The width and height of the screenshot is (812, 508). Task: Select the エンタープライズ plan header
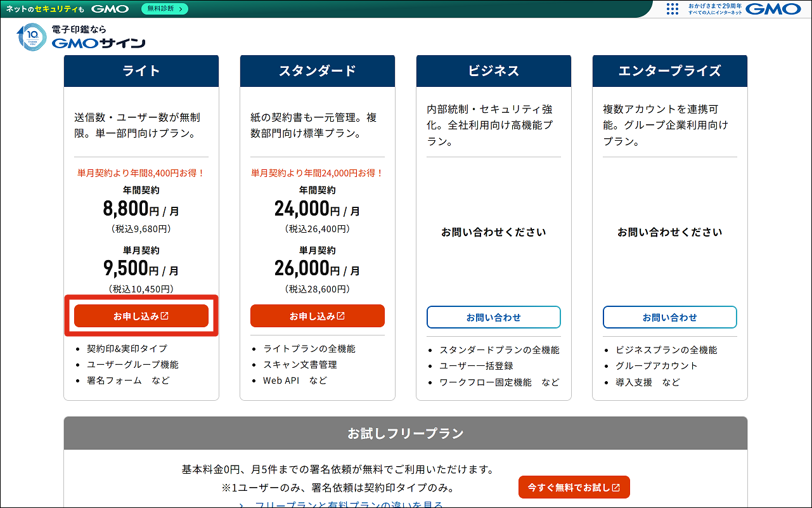pos(669,70)
